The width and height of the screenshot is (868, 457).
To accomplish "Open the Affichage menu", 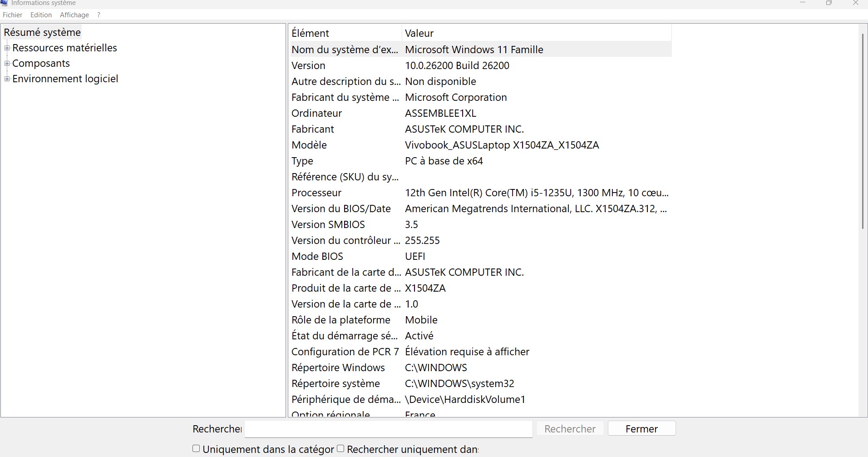I will point(74,15).
